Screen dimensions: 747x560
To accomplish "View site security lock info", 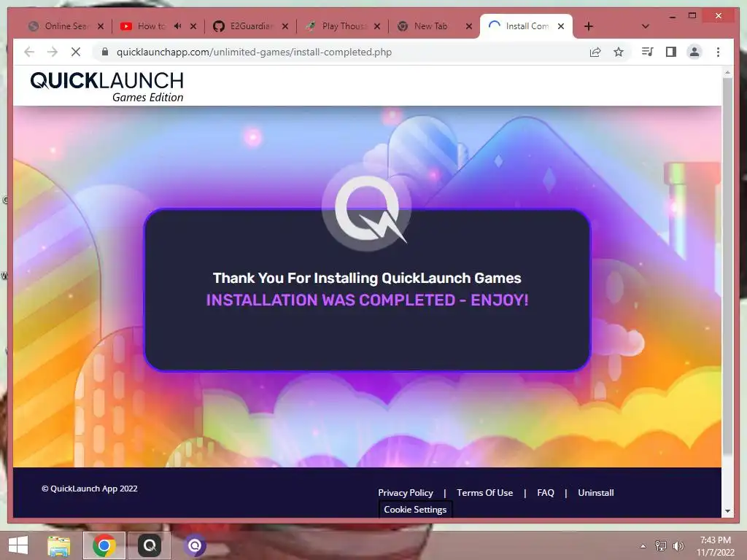I will 105,52.
